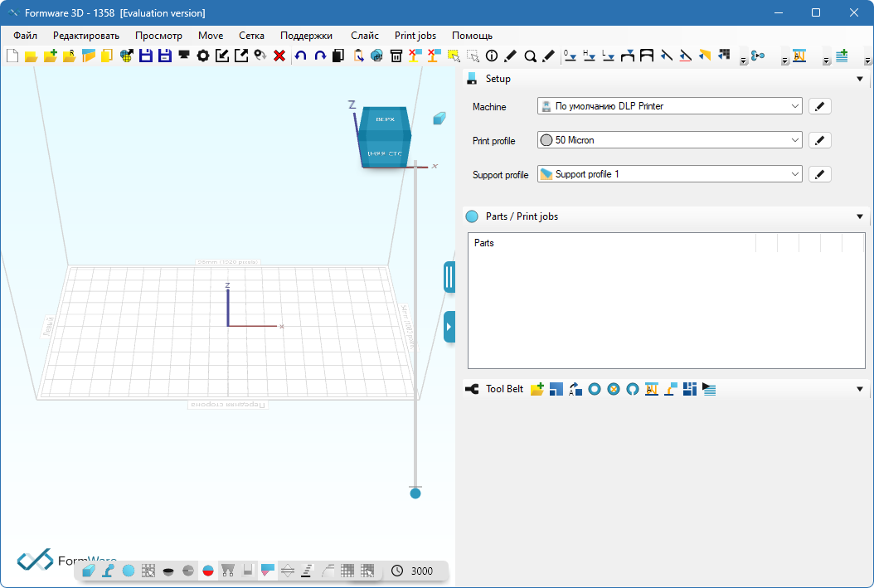Click the second blue floppy disk icon

[164, 56]
